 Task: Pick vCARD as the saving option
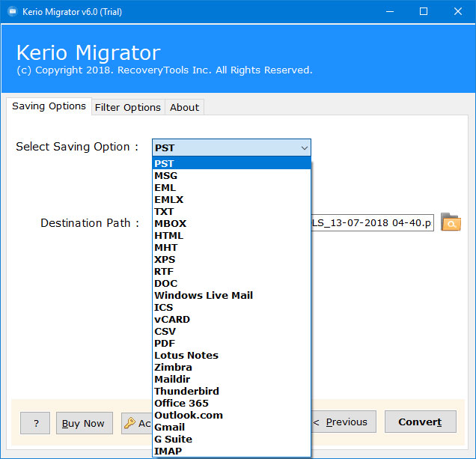pyautogui.click(x=231, y=319)
